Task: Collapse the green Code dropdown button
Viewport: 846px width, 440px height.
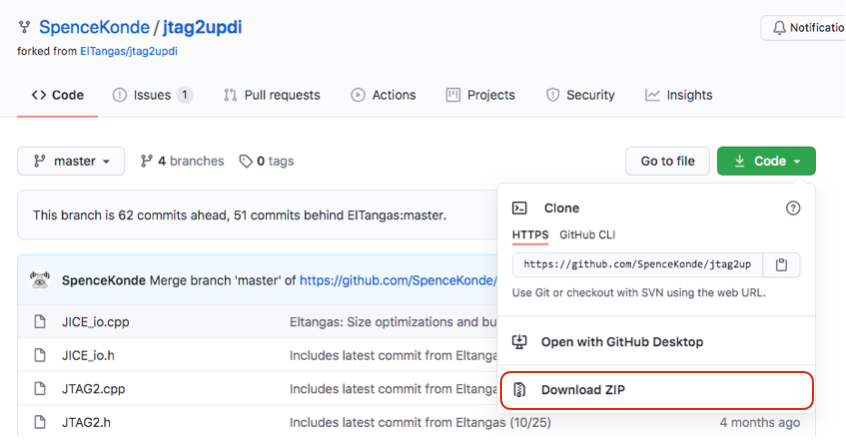Action: coord(766,161)
